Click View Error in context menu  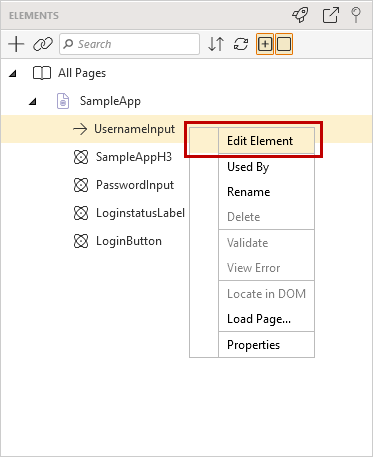pos(254,268)
